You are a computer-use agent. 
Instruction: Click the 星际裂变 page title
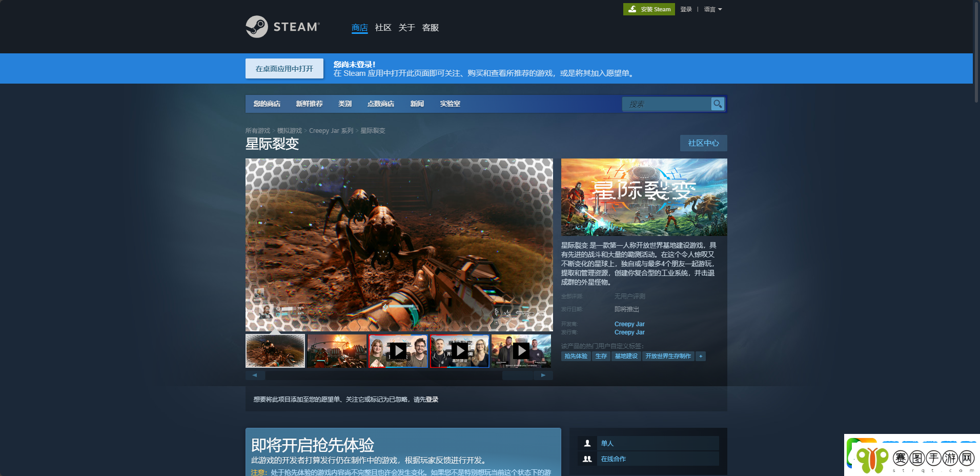click(272, 144)
